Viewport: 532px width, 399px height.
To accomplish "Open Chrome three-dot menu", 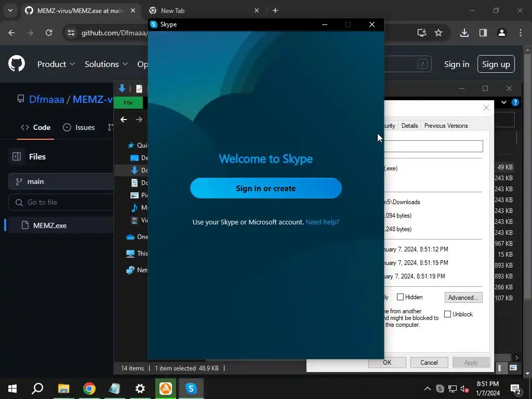I will tap(521, 33).
